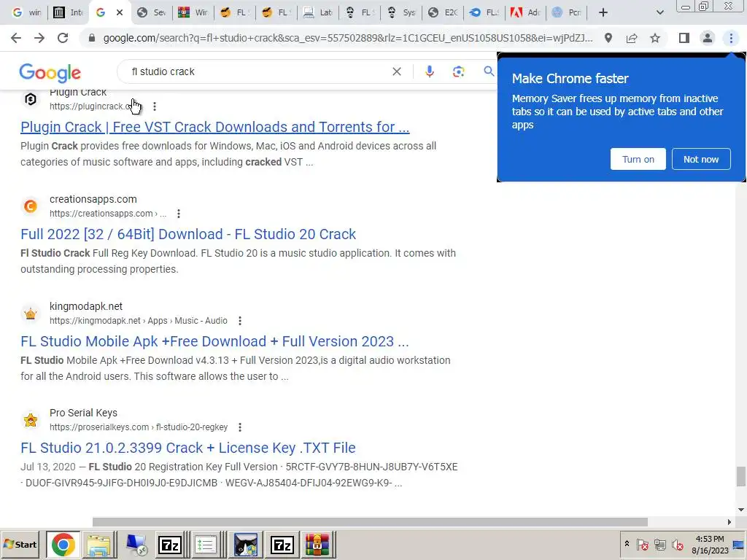Open Full 2022 FL Studio 20 Crack result
This screenshot has width=747, height=560.
188,234
